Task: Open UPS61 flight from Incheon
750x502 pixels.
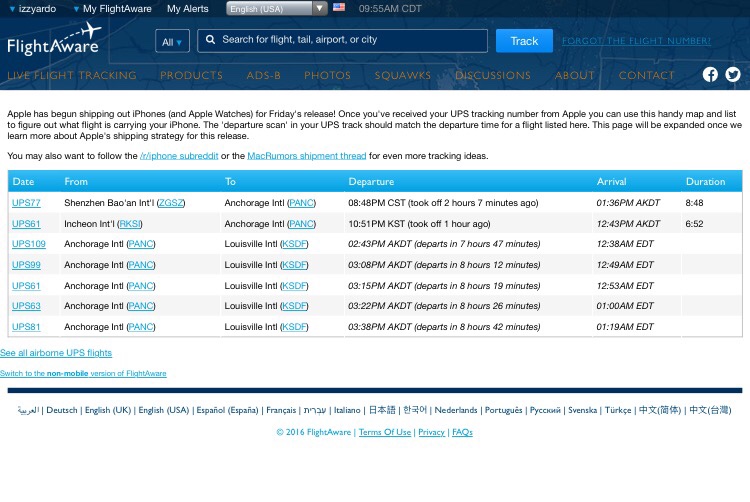Action: (26, 224)
